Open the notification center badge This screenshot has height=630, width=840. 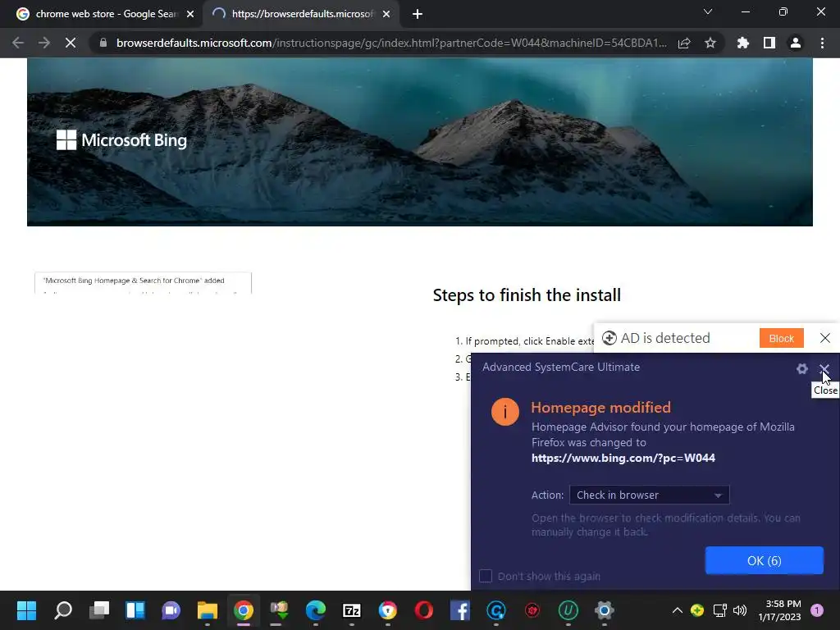coord(817,610)
